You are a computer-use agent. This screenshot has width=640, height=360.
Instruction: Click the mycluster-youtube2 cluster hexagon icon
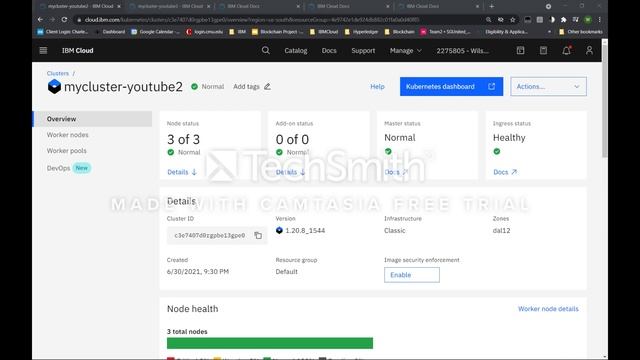[54, 87]
